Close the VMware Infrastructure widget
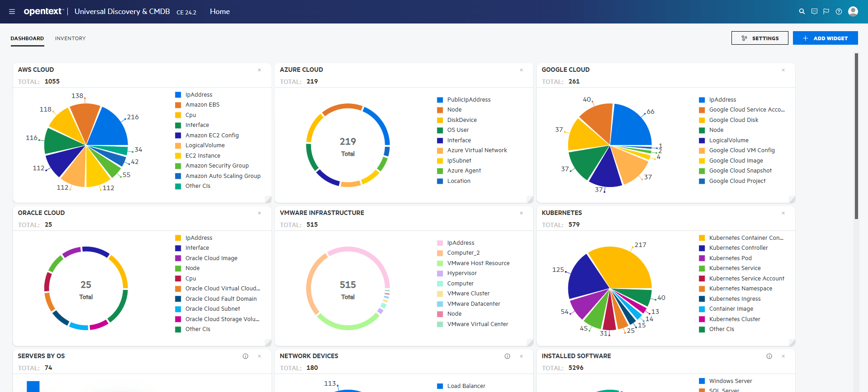Viewport: 868px width, 392px height. [521, 213]
